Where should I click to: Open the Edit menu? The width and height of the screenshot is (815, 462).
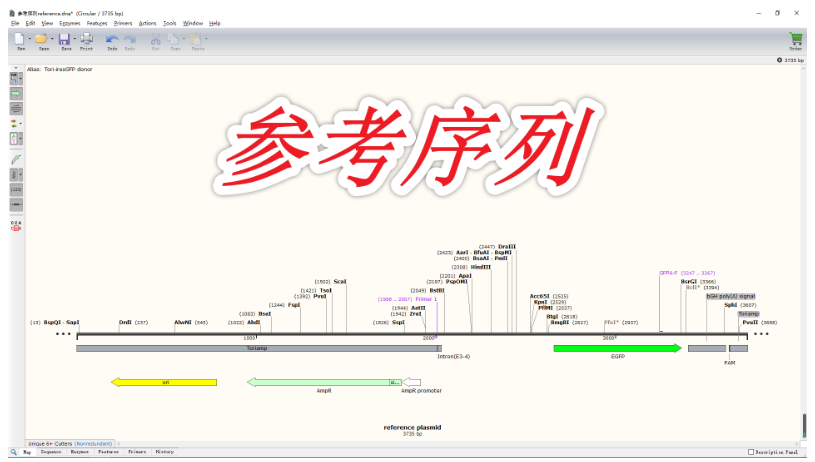coord(31,23)
